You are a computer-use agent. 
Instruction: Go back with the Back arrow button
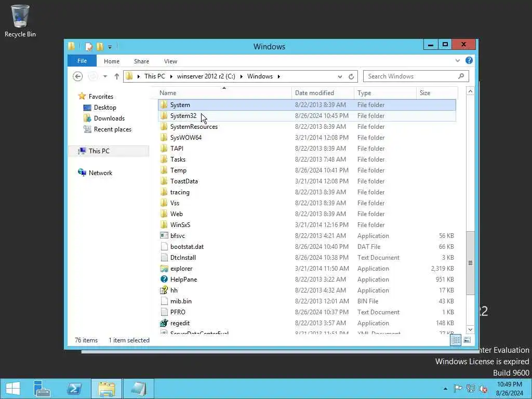78,76
